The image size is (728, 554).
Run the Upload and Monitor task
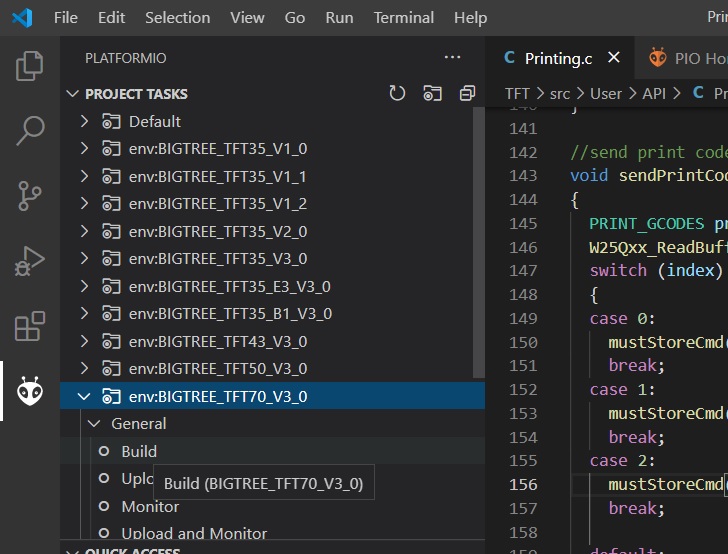(194, 533)
